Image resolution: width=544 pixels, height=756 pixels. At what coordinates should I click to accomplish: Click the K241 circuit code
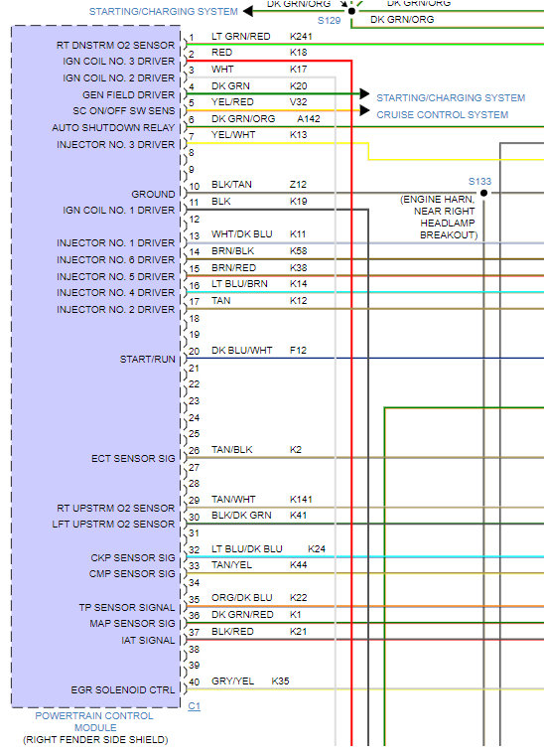(x=301, y=36)
